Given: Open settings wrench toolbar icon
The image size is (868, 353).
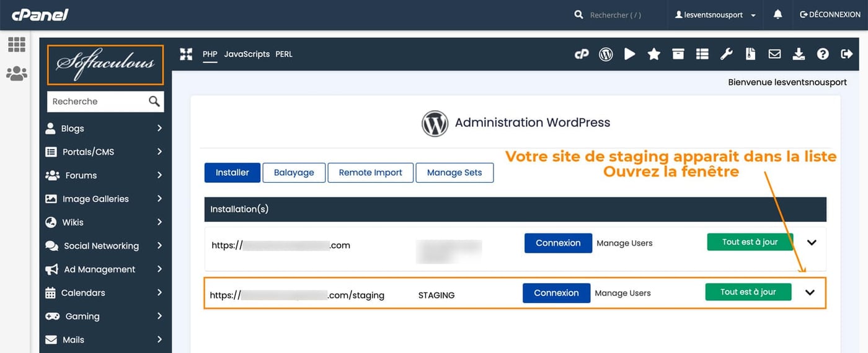Looking at the screenshot, I should pos(726,54).
